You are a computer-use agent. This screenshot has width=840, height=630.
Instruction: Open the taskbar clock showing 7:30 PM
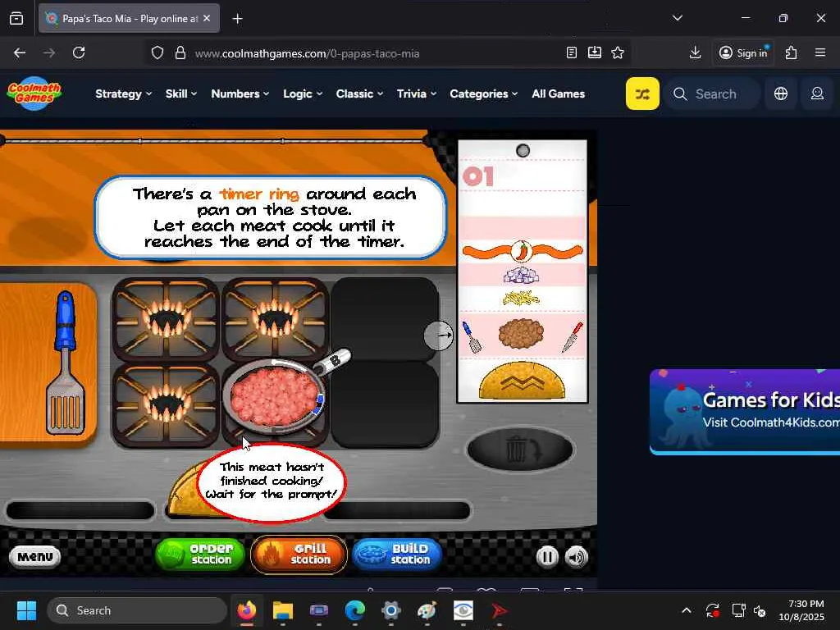[x=801, y=610]
